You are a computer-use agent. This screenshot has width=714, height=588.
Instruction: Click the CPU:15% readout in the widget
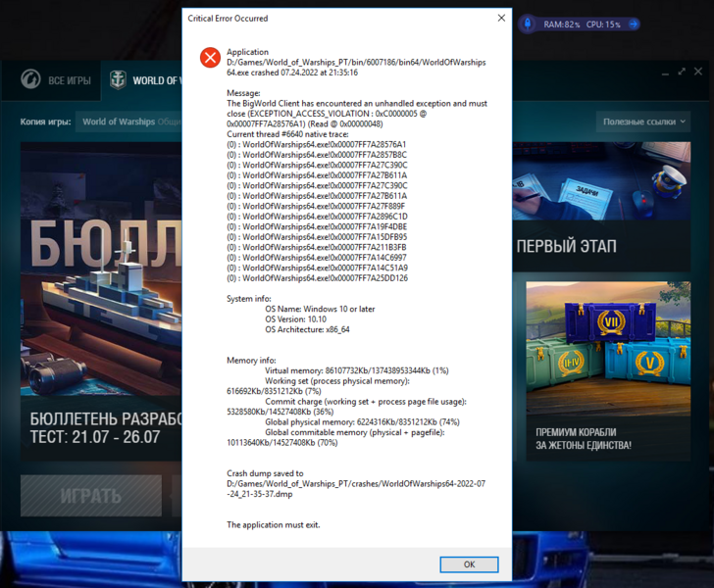pos(603,24)
